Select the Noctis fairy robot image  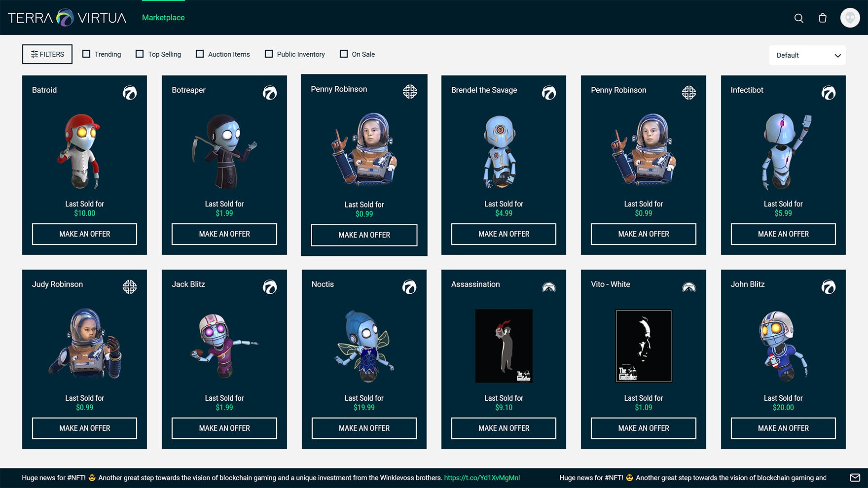pyautogui.click(x=365, y=346)
